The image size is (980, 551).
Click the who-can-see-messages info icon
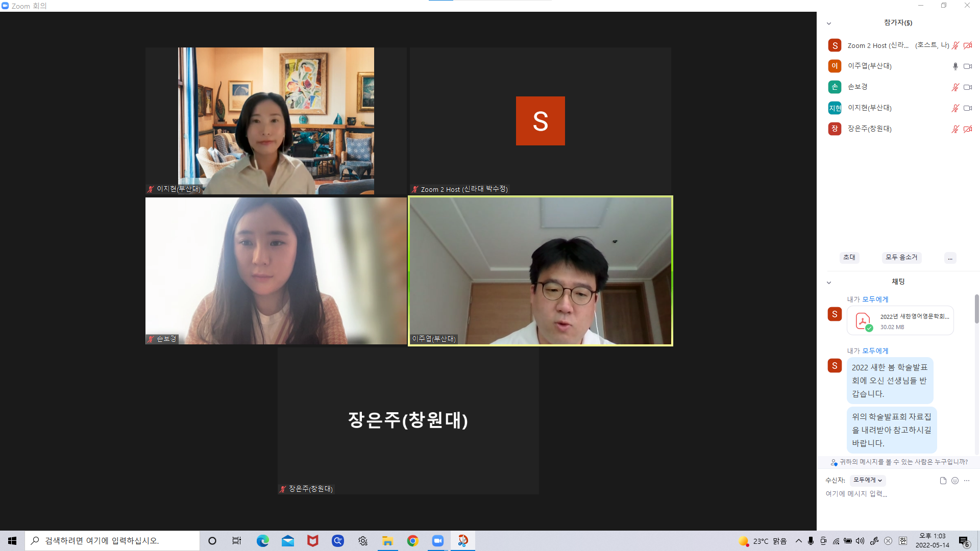pyautogui.click(x=834, y=462)
